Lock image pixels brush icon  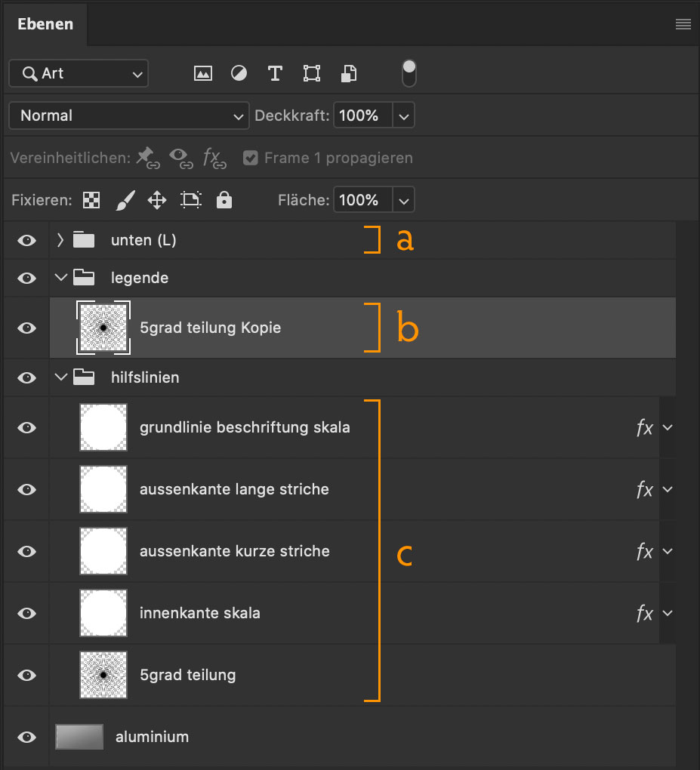pos(125,200)
